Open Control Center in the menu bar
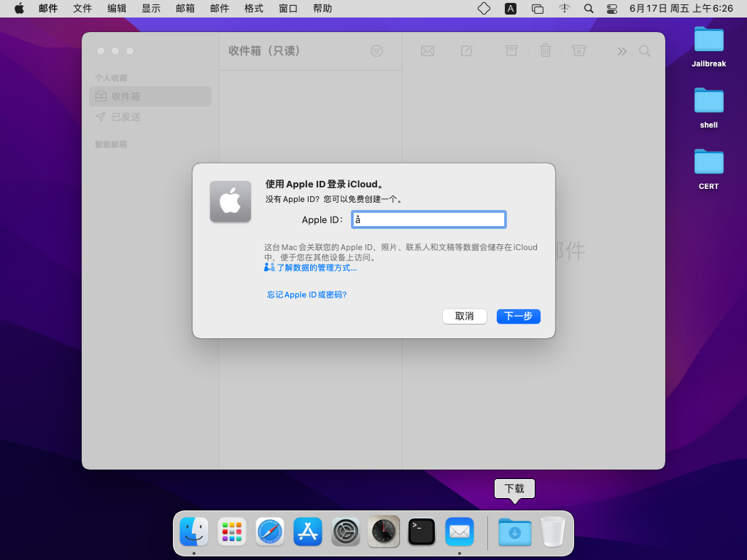Screen dimensions: 747x560 coord(612,9)
